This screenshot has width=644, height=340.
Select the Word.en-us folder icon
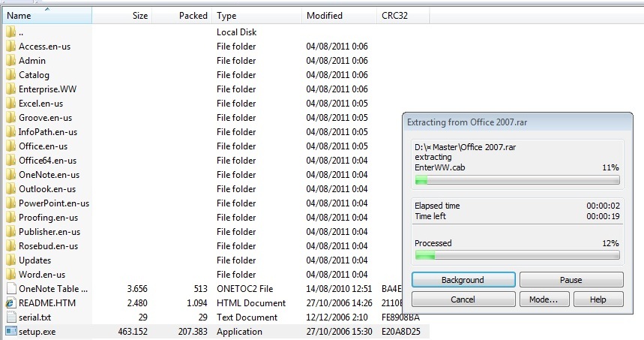tap(11, 274)
